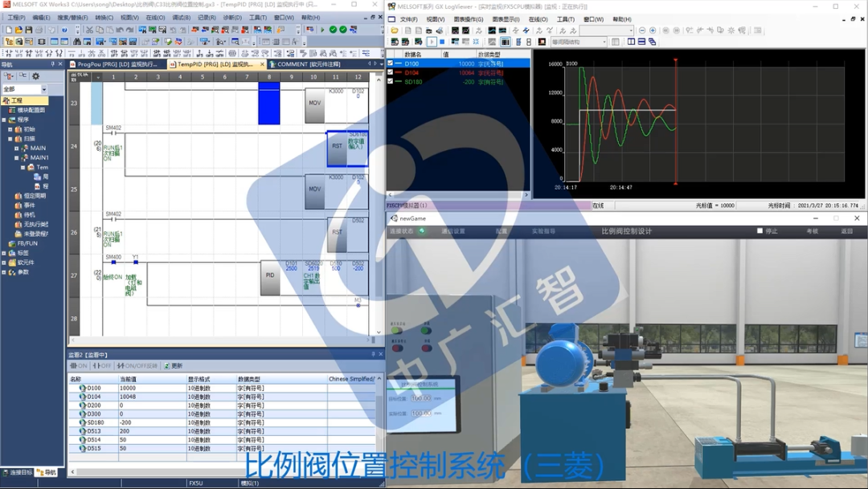Click the Save floppy icon in GX Works3
Screen dimensions: 868x489
coord(29,30)
